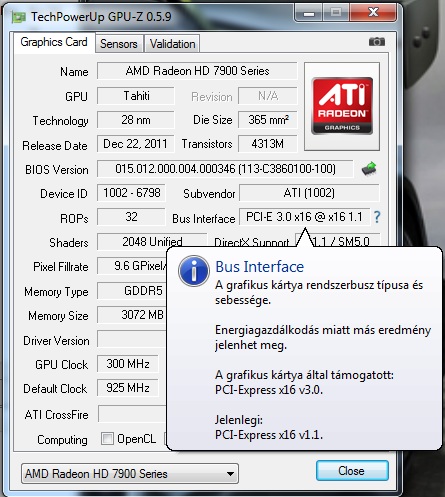Click the ATI Radeon logo image
Image resolution: width=445 pixels, height=497 pixels.
coord(342,106)
